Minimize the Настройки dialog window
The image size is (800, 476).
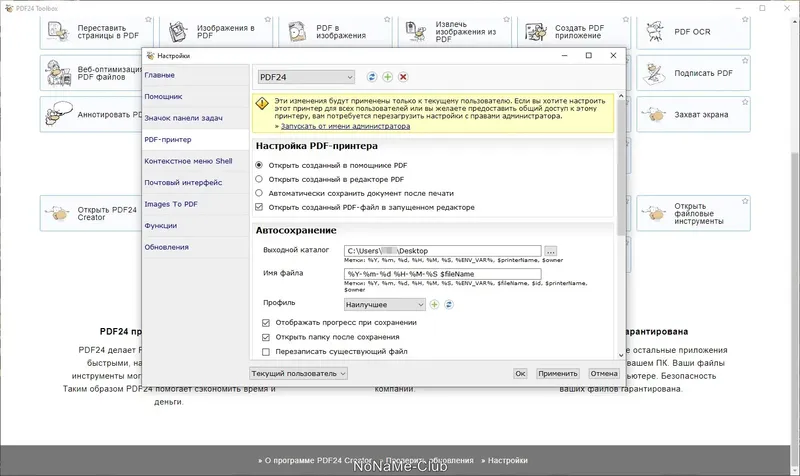tap(564, 55)
